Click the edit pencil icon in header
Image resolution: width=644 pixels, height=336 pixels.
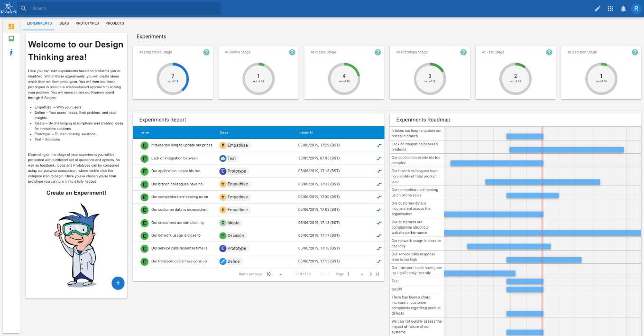coord(597,9)
